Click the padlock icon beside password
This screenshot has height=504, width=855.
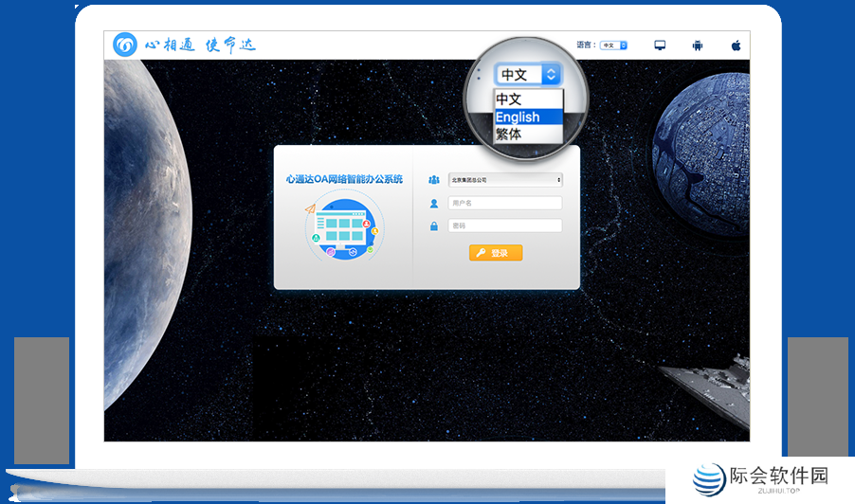tap(434, 226)
